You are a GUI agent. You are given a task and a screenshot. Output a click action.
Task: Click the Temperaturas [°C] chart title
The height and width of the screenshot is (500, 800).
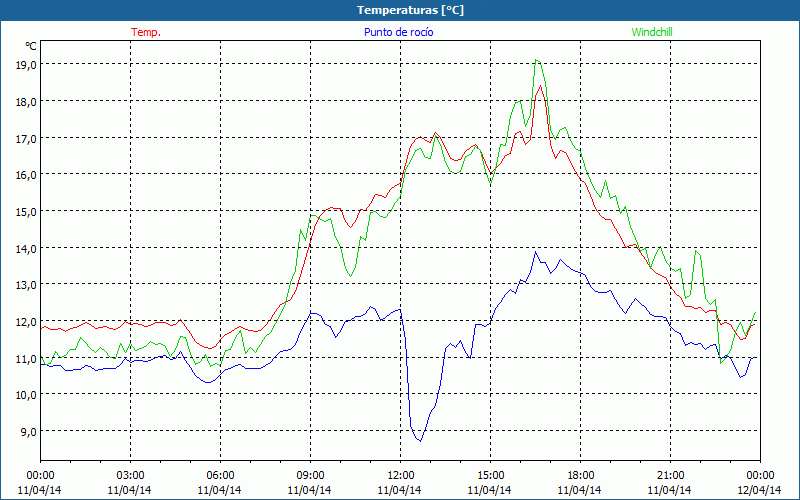click(x=410, y=10)
